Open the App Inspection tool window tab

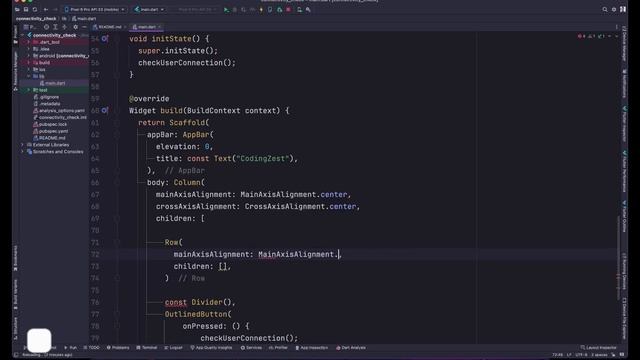tap(312, 348)
